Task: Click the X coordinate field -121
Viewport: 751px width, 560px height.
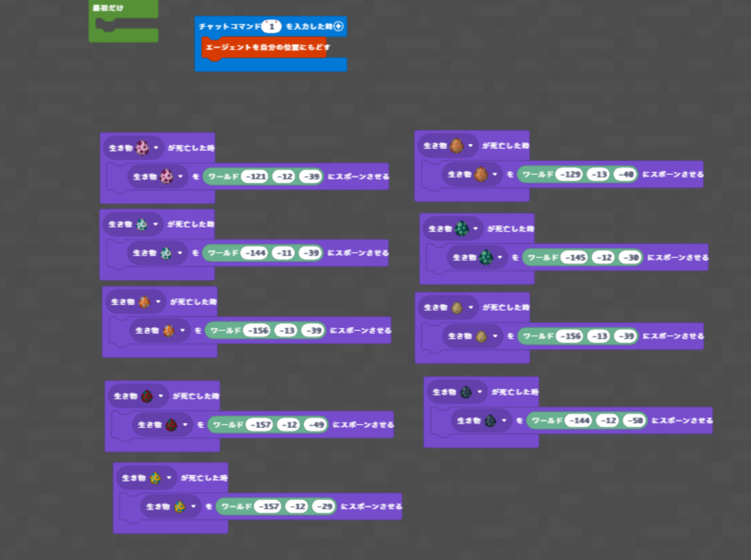Action: click(255, 177)
